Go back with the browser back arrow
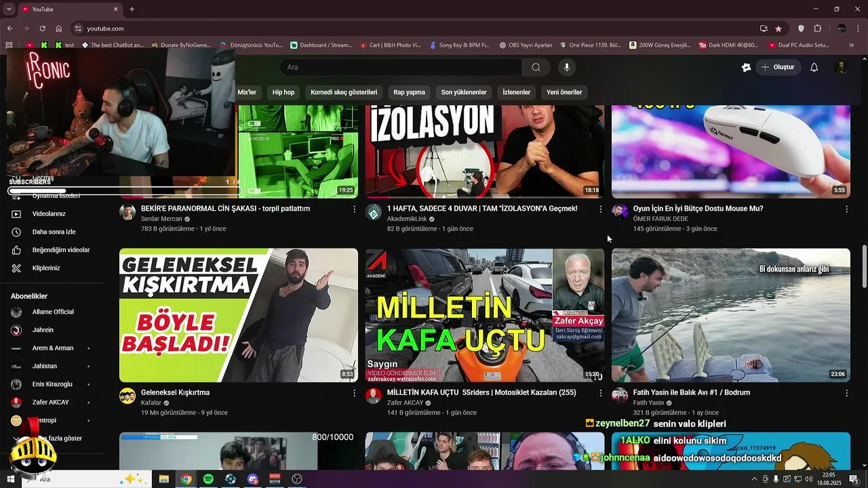 pyautogui.click(x=9, y=28)
